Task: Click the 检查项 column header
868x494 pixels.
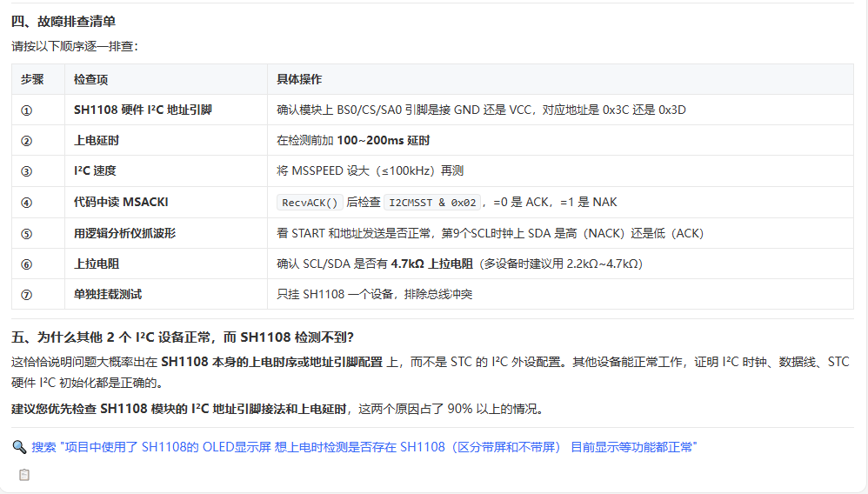Action: [90, 79]
